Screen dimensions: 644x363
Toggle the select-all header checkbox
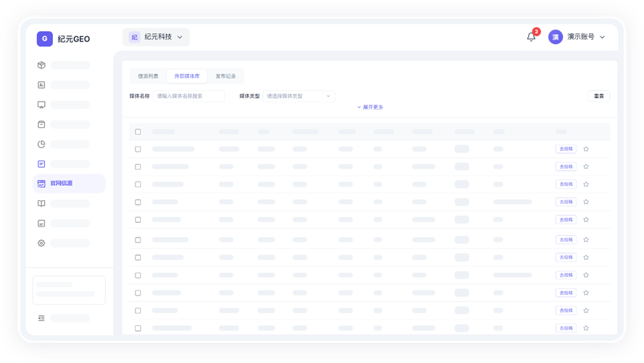pos(138,132)
